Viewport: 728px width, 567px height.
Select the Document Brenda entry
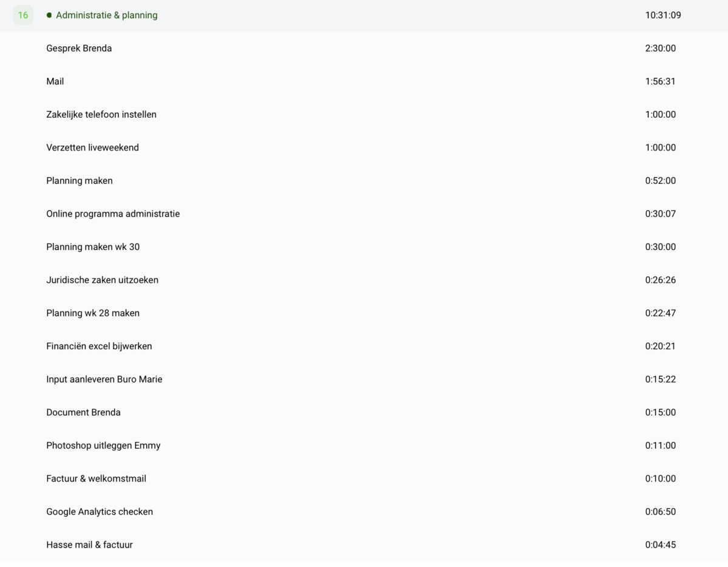click(x=83, y=412)
